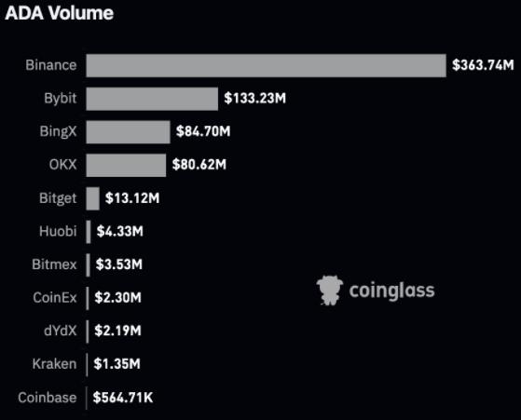521x420 pixels.
Task: Click the Bitmex exchange label
Action: (x=54, y=264)
